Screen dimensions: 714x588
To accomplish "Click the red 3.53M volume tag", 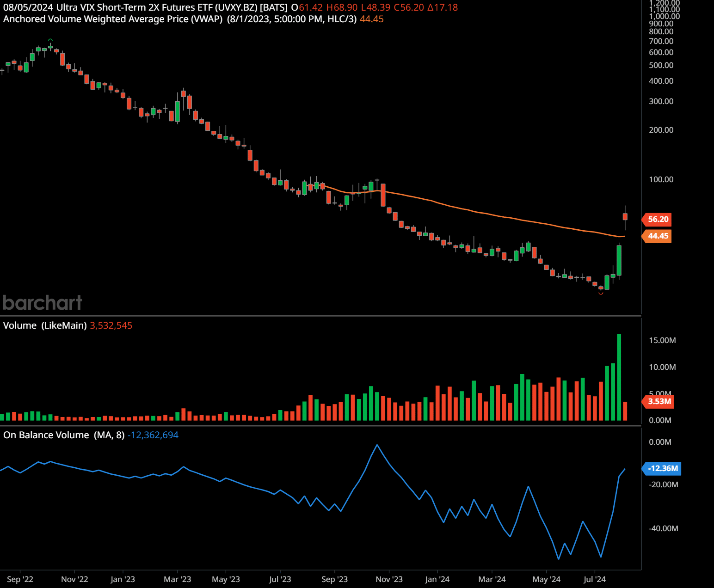I will (659, 401).
